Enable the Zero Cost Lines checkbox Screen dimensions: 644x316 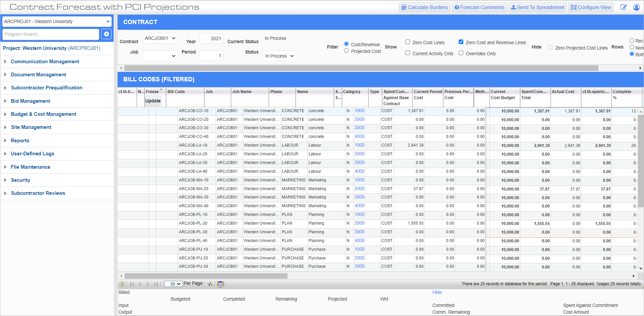point(408,42)
